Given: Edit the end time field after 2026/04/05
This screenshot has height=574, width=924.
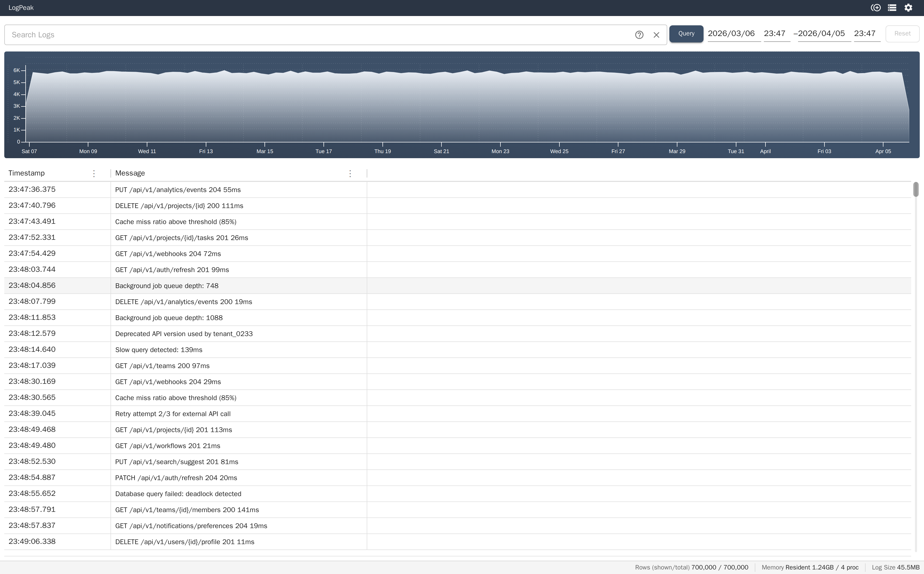Looking at the screenshot, I should [867, 34].
